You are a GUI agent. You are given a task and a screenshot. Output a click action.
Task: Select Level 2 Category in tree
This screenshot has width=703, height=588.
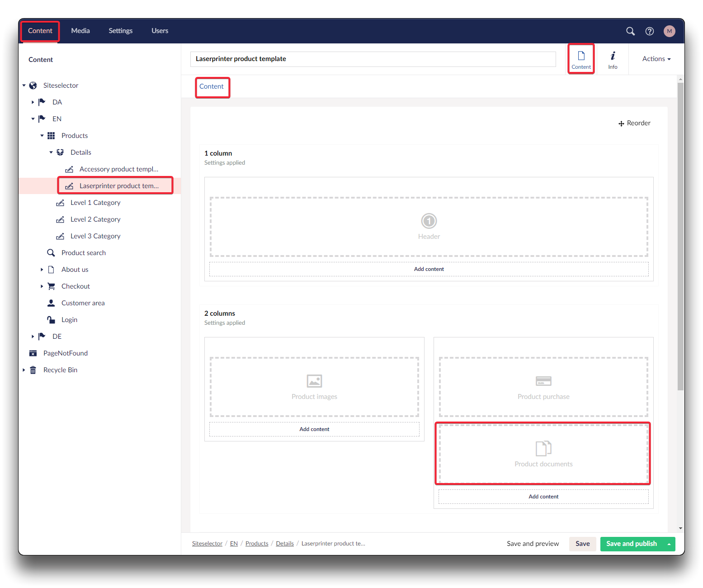click(x=95, y=219)
